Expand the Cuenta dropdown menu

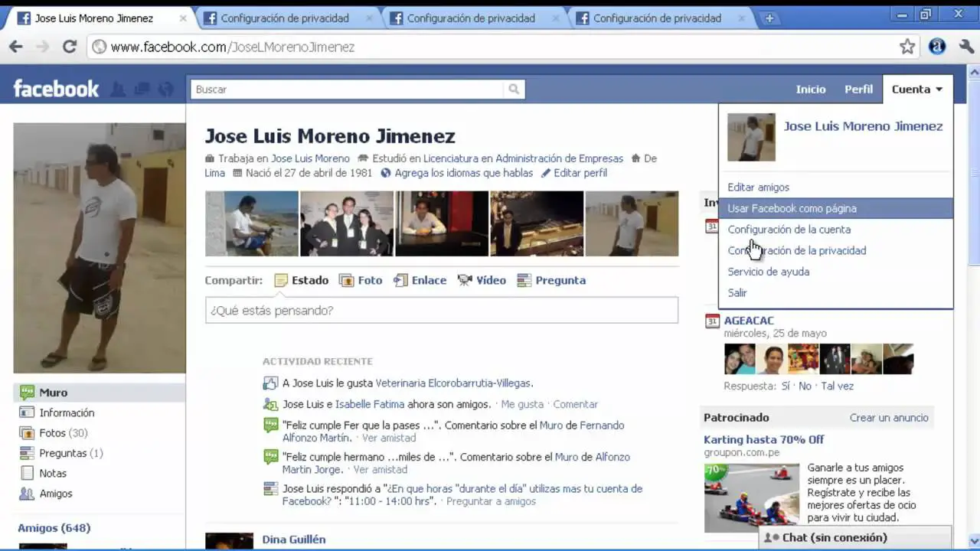point(917,90)
